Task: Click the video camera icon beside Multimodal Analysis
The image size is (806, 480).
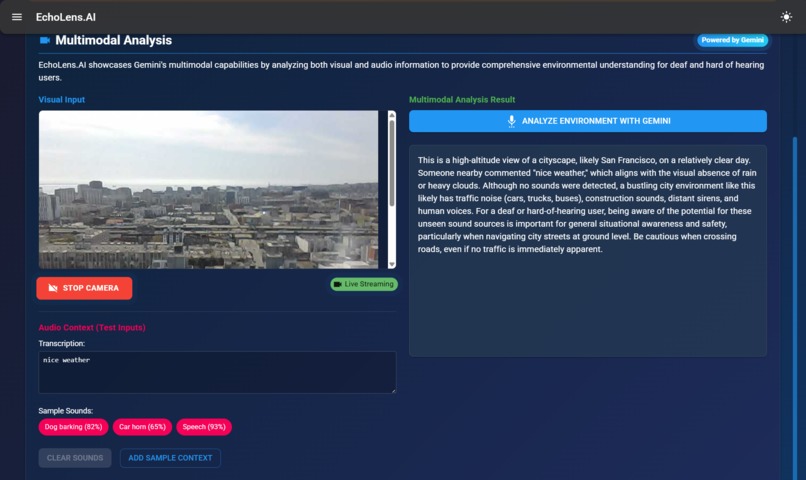Action: [x=45, y=40]
